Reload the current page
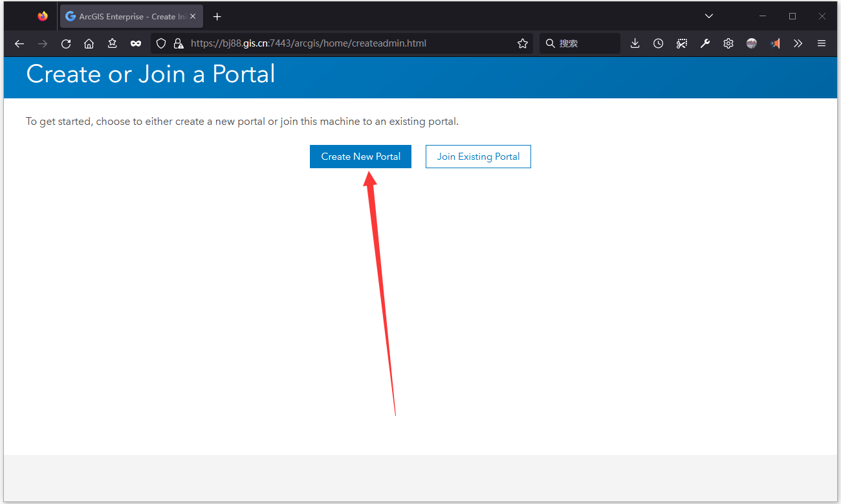Image resolution: width=841 pixels, height=504 pixels. [x=66, y=43]
